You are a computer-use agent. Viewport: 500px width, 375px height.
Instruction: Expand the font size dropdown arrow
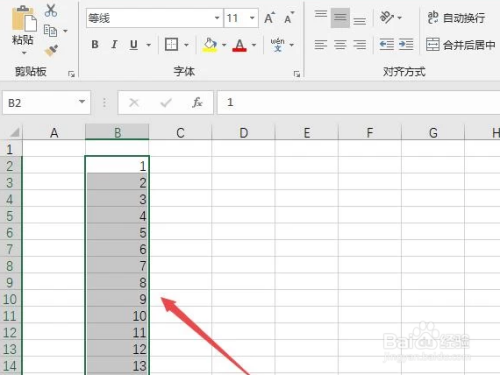(253, 18)
